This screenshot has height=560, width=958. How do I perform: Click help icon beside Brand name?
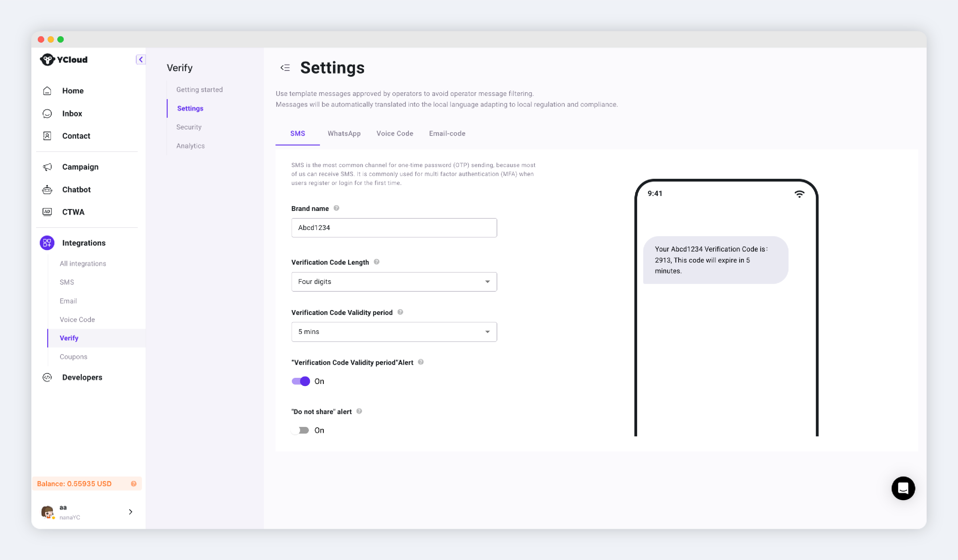[x=337, y=208]
